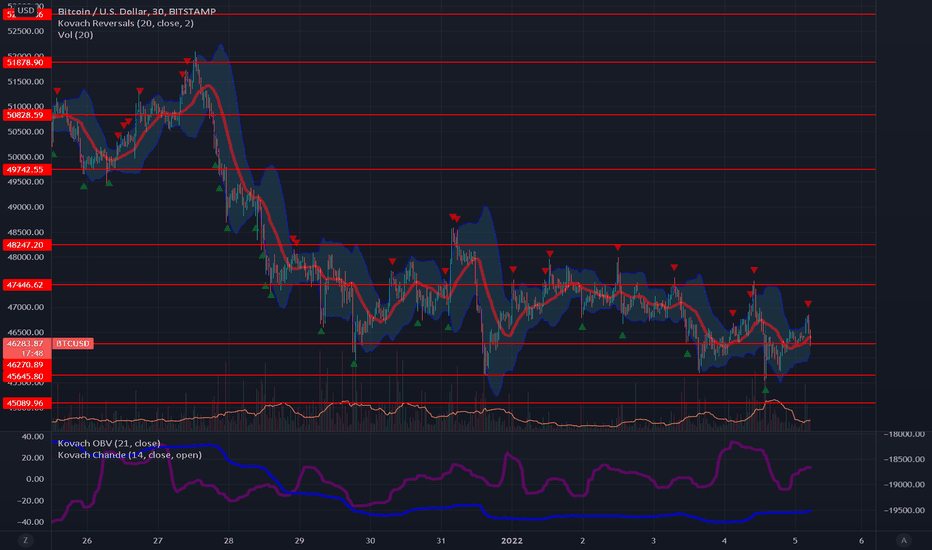Viewport: 932px width, 550px height.
Task: Click the 45089.96 red level label
Action: coord(27,403)
